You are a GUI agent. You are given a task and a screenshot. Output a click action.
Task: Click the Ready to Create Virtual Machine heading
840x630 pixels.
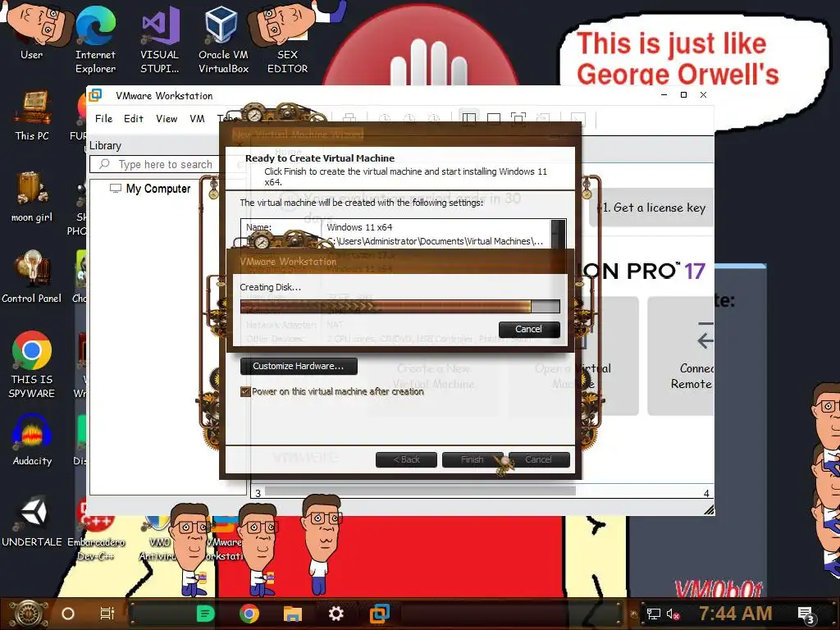click(x=320, y=158)
